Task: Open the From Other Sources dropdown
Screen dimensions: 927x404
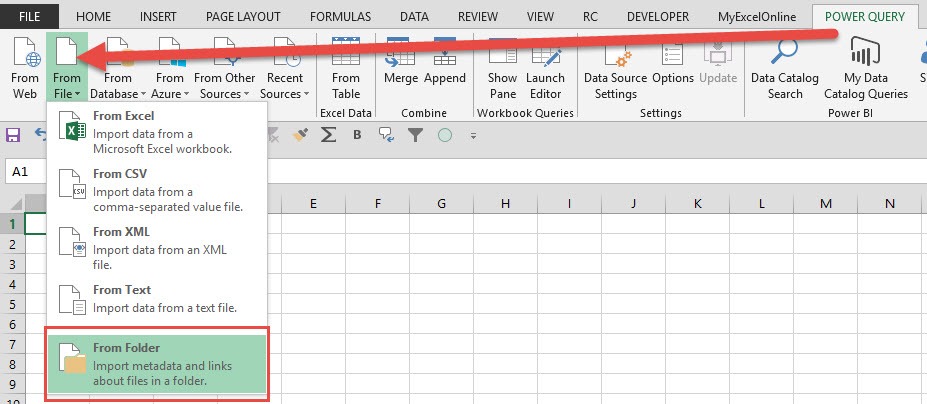Action: pos(224,67)
